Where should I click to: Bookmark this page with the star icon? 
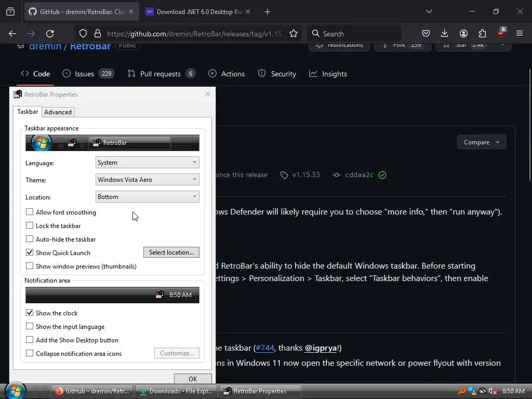(294, 34)
